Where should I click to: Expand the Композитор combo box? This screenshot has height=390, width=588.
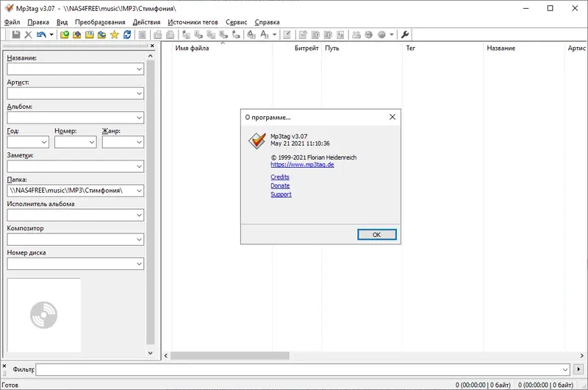(139, 239)
